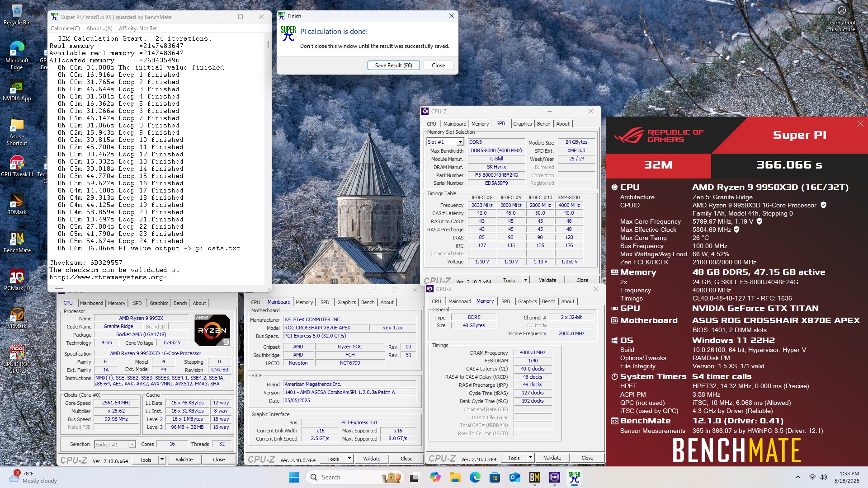
Task: Open Copilot from the taskbar
Action: 435,477
